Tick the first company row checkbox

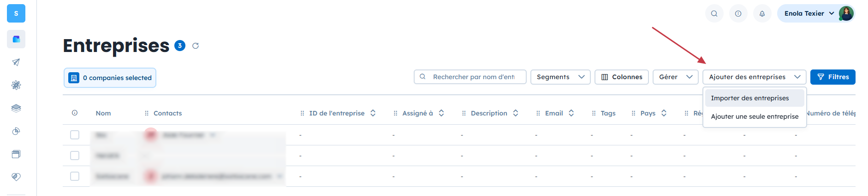(75, 135)
